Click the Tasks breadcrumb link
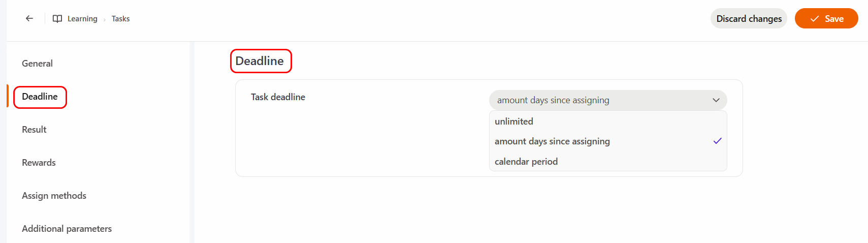Screen dimensions: 868x243 121,19
